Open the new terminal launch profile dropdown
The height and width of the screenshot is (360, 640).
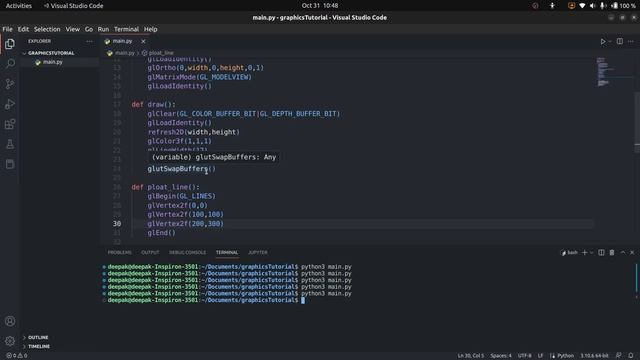[x=591, y=253]
